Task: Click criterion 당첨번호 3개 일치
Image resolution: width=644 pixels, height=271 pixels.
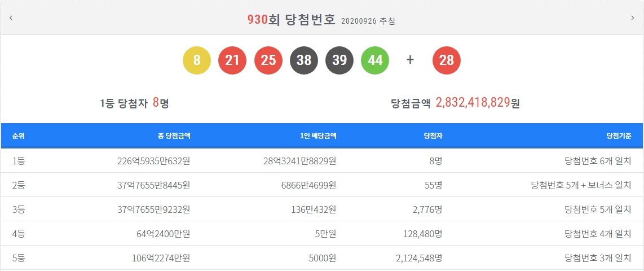Action: [598, 258]
